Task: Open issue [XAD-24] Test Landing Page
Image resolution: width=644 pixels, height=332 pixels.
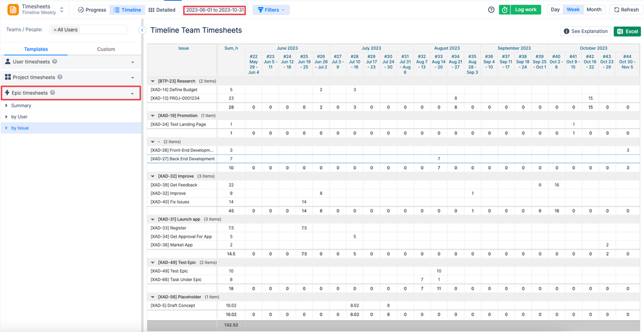Action: (x=178, y=124)
